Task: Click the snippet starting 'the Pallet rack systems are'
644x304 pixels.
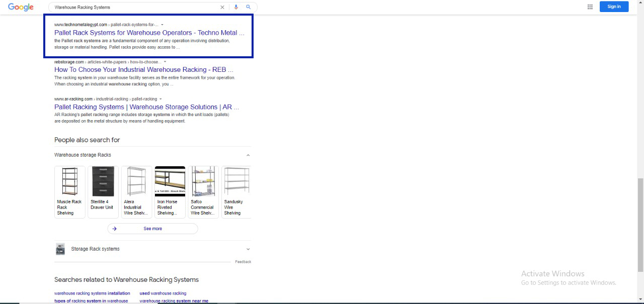Action: [x=142, y=44]
